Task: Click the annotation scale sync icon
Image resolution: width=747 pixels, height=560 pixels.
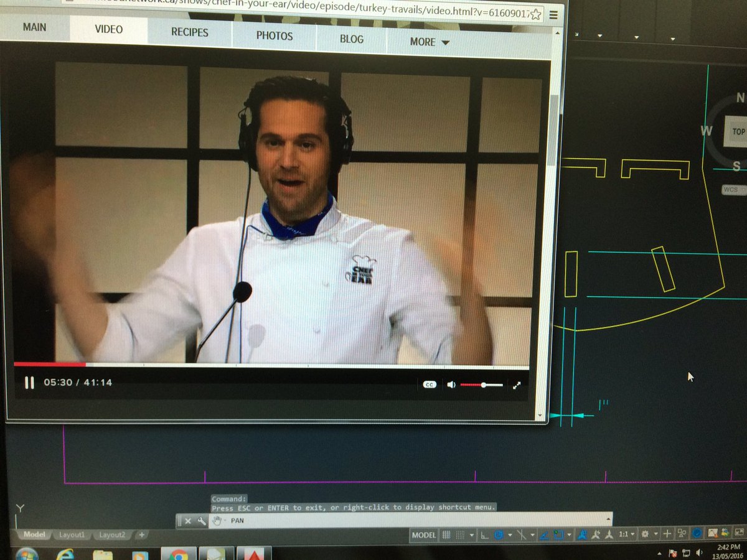Action: [x=609, y=534]
